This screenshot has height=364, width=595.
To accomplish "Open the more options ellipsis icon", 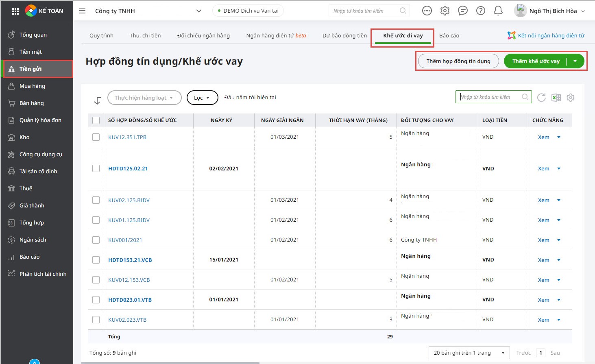I will [427, 11].
